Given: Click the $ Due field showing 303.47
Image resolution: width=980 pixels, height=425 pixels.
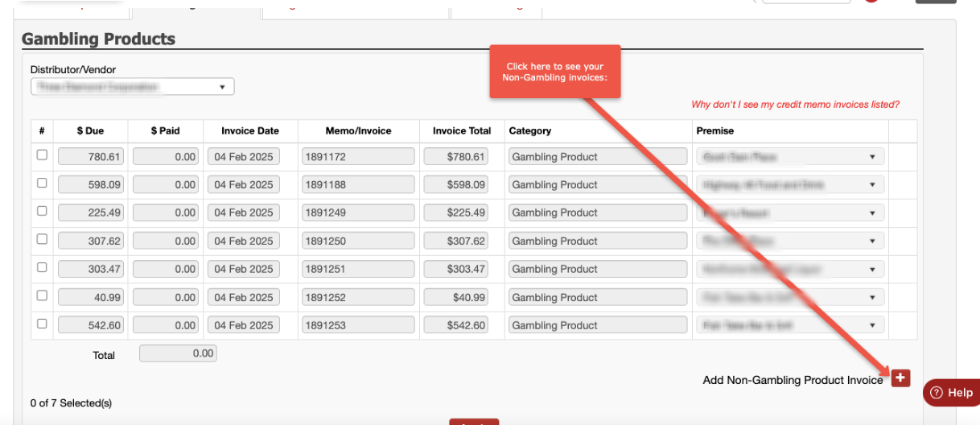Looking at the screenshot, I should 91,270.
